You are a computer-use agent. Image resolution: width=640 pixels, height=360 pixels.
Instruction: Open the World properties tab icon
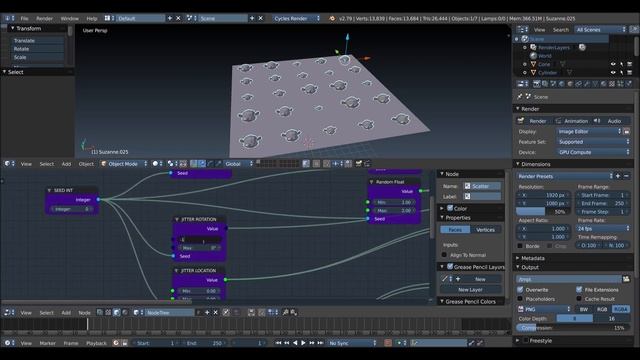[562, 84]
